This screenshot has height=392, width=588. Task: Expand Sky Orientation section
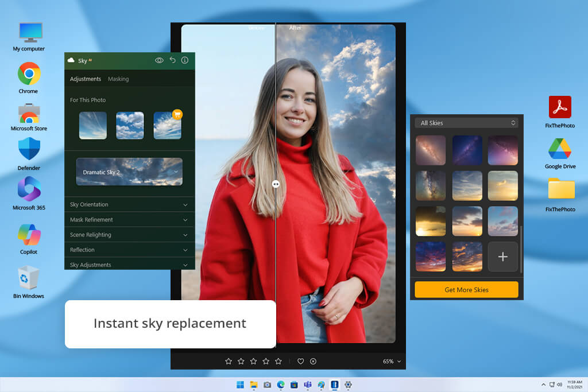coord(130,205)
